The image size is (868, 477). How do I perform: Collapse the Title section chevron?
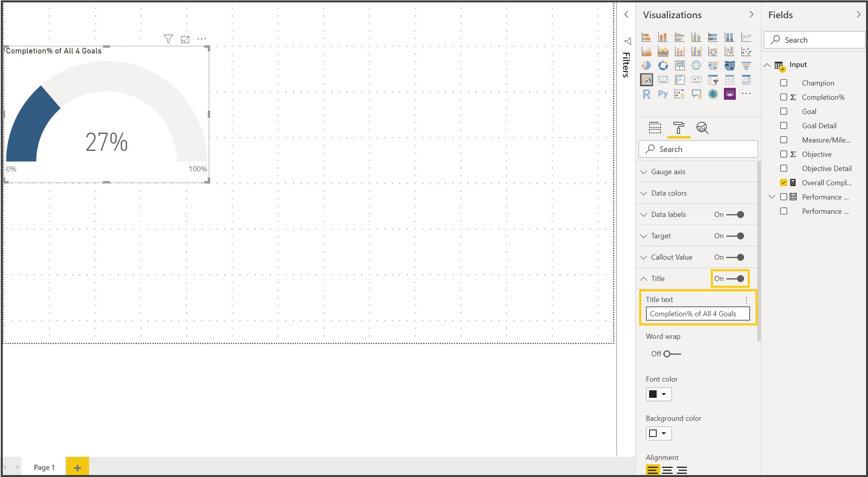644,279
